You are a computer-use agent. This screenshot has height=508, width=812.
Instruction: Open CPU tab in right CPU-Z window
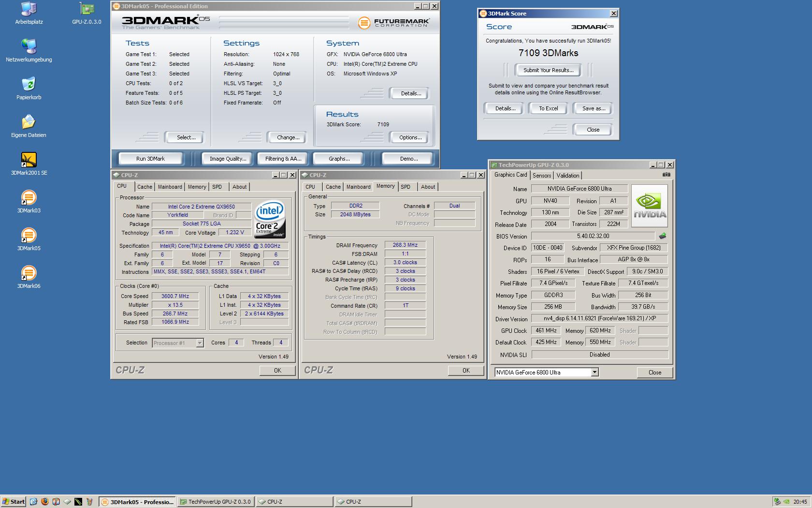coord(310,187)
